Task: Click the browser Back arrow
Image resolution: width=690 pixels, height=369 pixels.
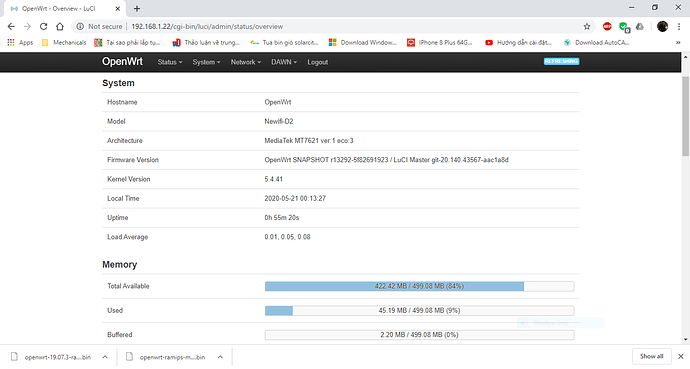Action: click(x=11, y=26)
